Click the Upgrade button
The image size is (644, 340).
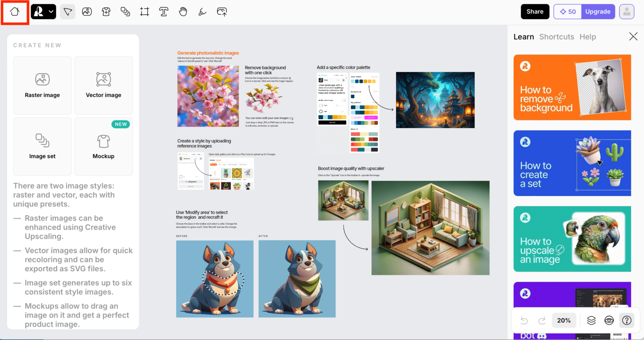[598, 12]
